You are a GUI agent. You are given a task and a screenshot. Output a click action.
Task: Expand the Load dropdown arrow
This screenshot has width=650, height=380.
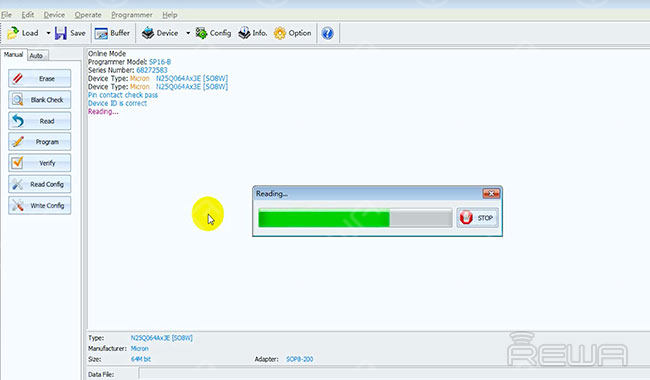[48, 33]
